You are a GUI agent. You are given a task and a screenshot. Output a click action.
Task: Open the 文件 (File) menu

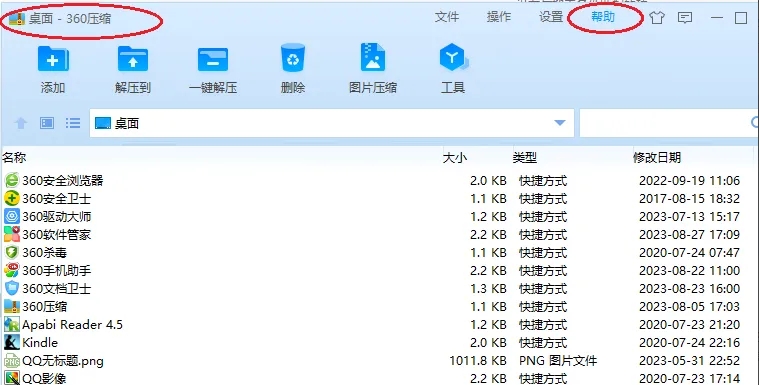(446, 17)
